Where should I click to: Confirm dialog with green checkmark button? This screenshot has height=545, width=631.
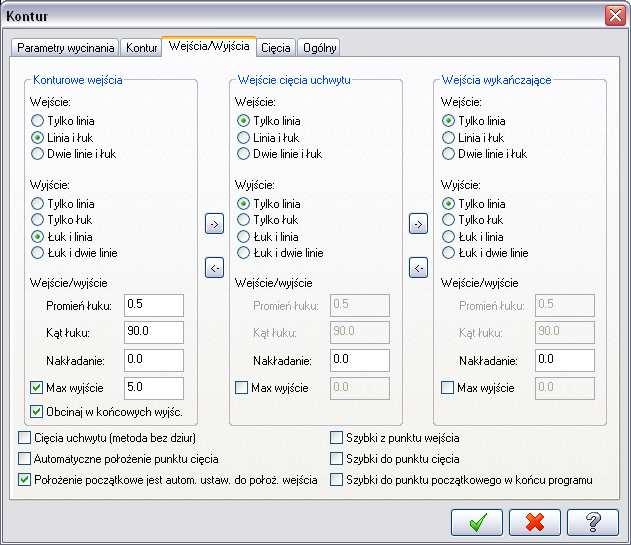point(477,522)
